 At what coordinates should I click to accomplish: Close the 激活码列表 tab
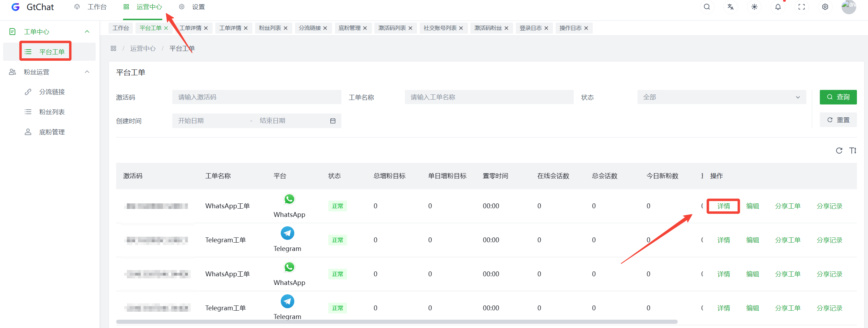410,28
